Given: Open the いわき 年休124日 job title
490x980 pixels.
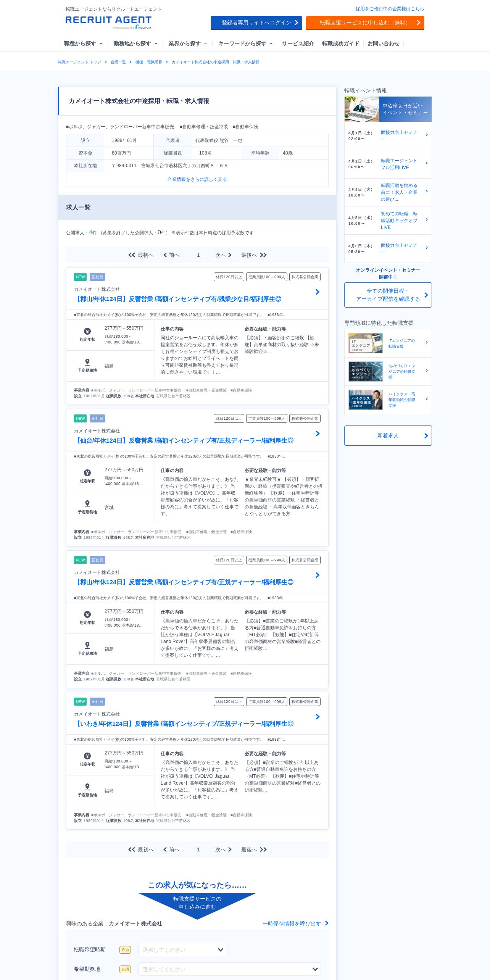Looking at the screenshot, I should coord(184,724).
